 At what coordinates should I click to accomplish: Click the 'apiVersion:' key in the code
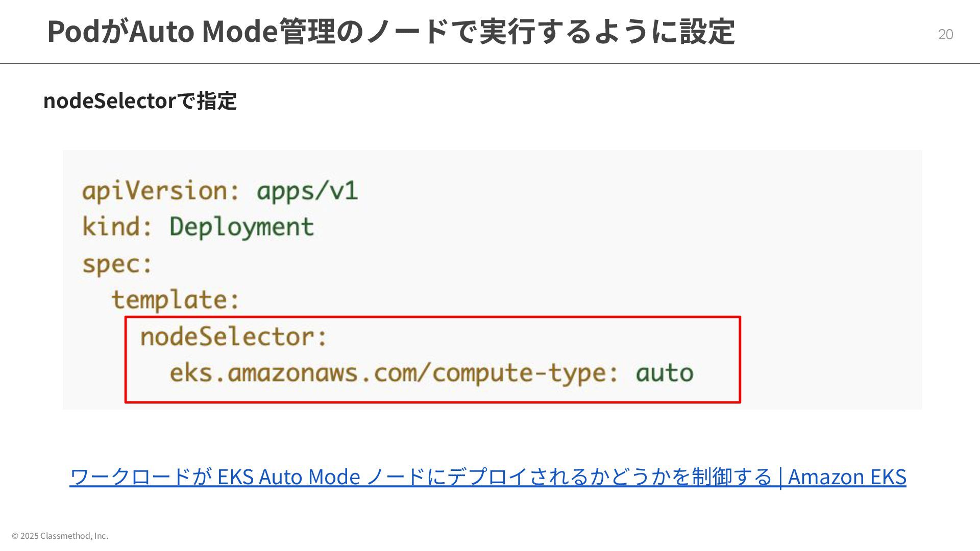(x=161, y=191)
